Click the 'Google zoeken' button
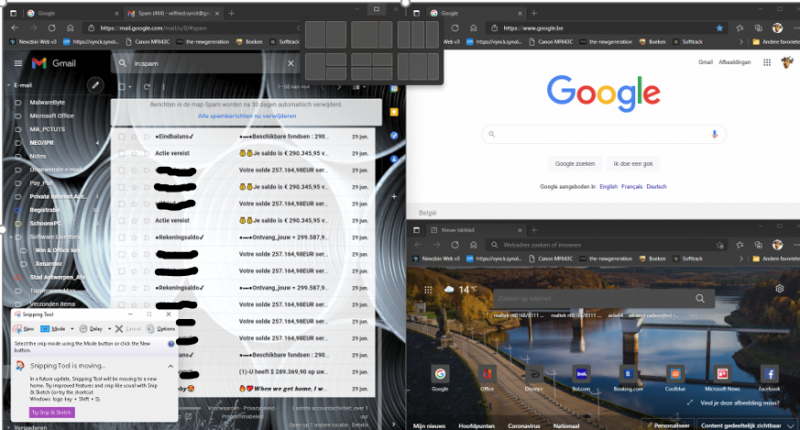The image size is (800, 430). tap(574, 163)
